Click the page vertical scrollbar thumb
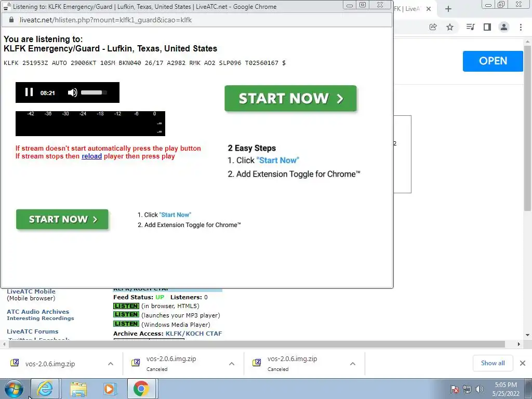 tap(528, 127)
